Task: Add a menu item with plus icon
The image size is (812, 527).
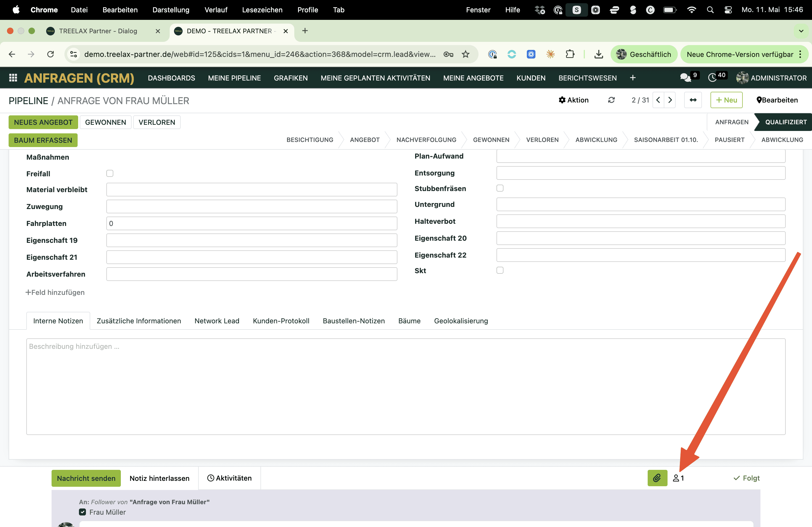Action: pyautogui.click(x=633, y=78)
